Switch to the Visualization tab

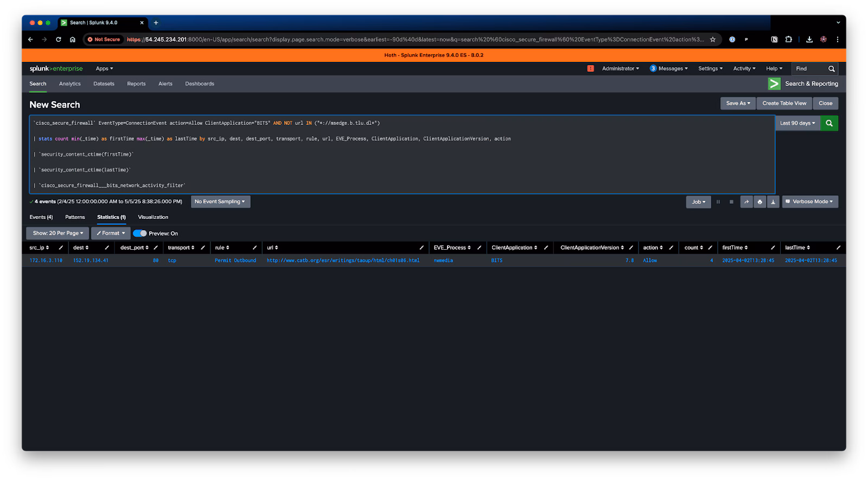point(153,217)
